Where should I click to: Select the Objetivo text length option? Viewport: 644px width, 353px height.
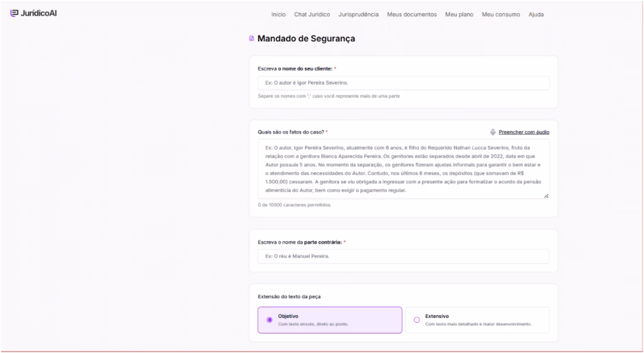click(x=330, y=320)
